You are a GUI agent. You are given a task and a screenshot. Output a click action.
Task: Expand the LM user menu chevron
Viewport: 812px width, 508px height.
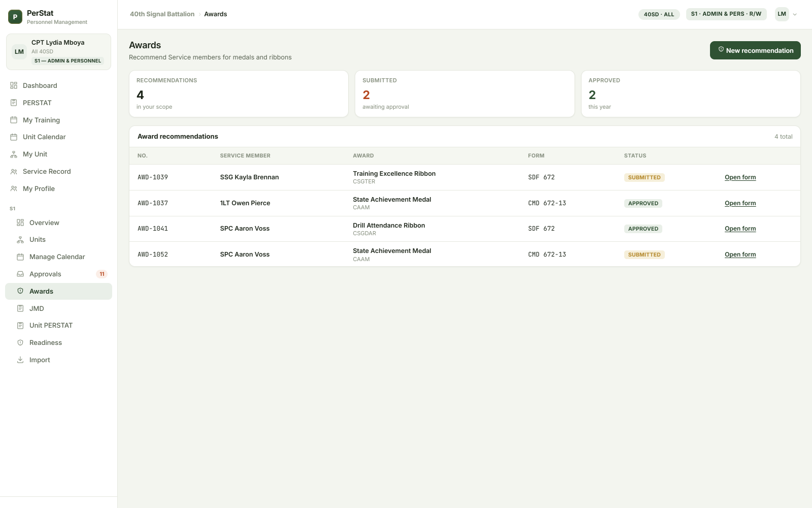795,14
